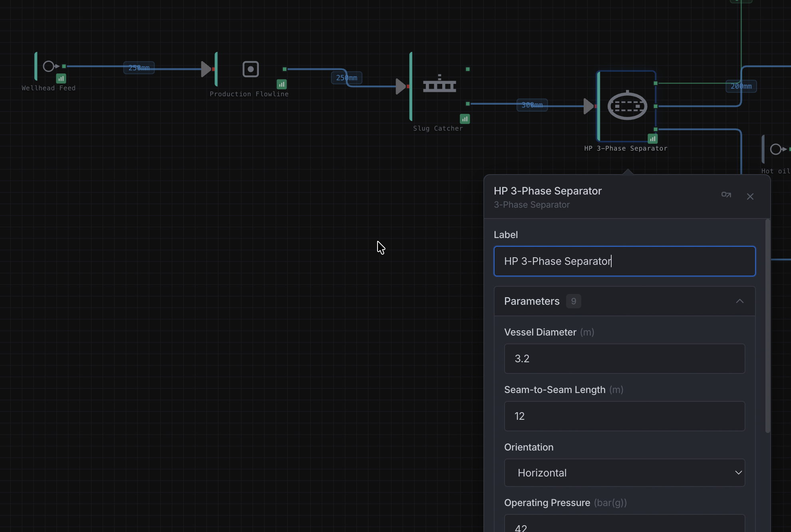Select the 300mm pipe label
The width and height of the screenshot is (791, 532).
pyautogui.click(x=532, y=105)
